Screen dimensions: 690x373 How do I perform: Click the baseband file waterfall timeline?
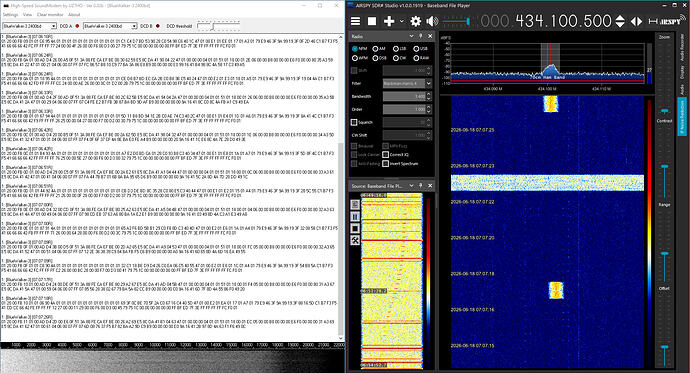[x=392, y=280]
